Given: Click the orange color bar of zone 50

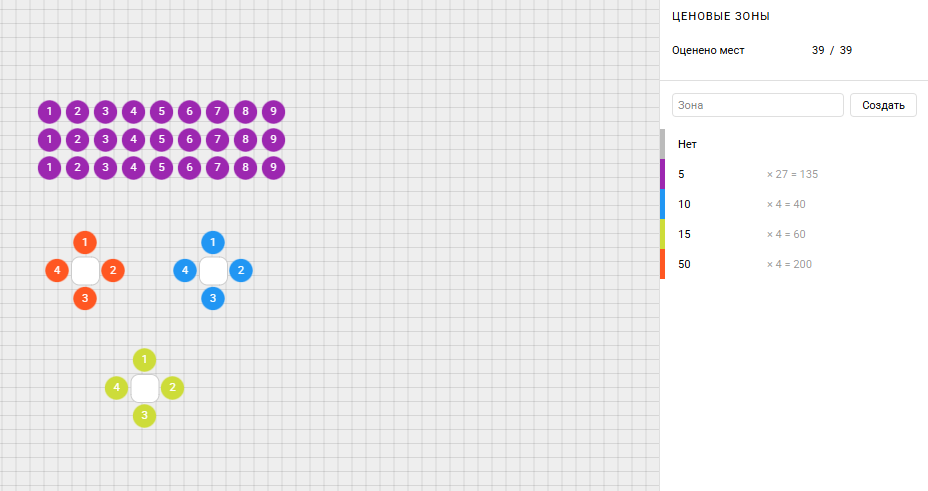Looking at the screenshot, I should (x=662, y=264).
